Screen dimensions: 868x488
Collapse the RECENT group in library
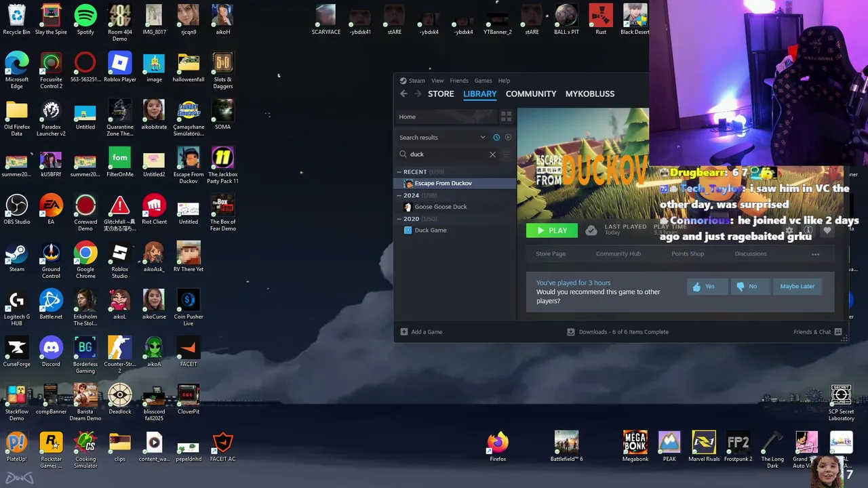coord(399,172)
